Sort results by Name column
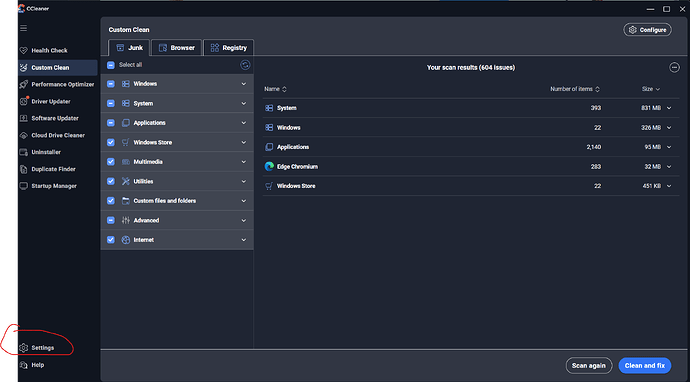690x382 pixels. pos(275,89)
